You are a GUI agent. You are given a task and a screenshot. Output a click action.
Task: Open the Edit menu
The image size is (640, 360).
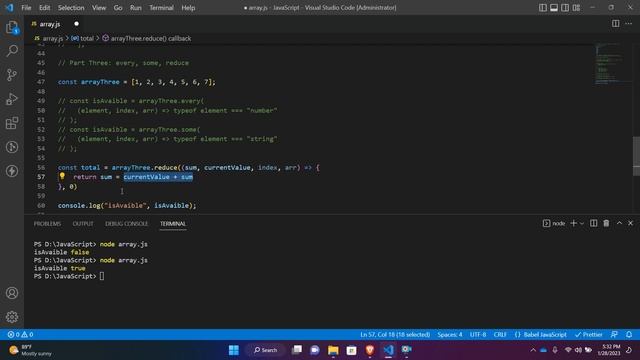(44, 8)
